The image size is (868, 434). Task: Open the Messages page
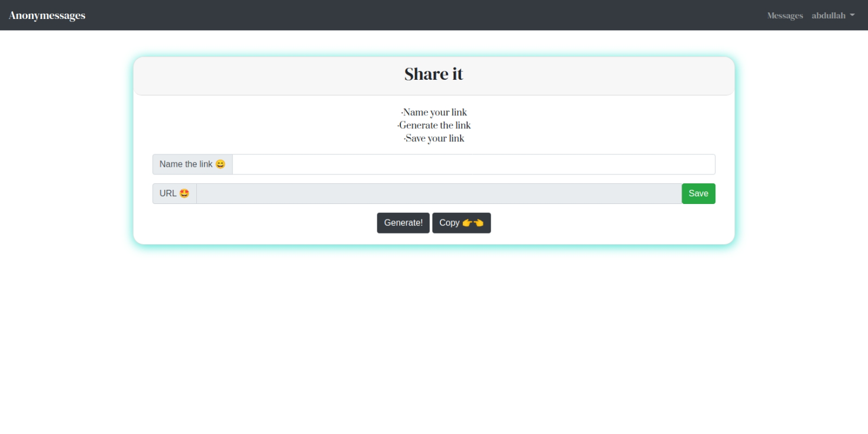pos(785,15)
